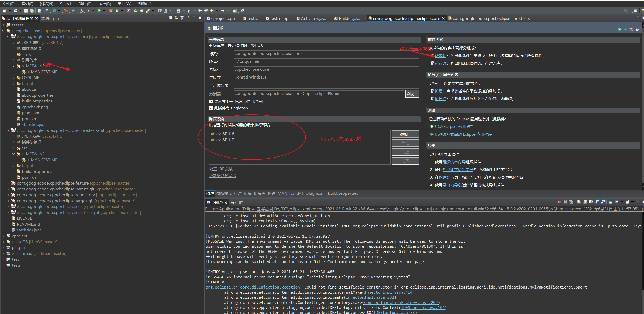Toggle show console on standard output change
The image size is (644, 314).
point(597,202)
